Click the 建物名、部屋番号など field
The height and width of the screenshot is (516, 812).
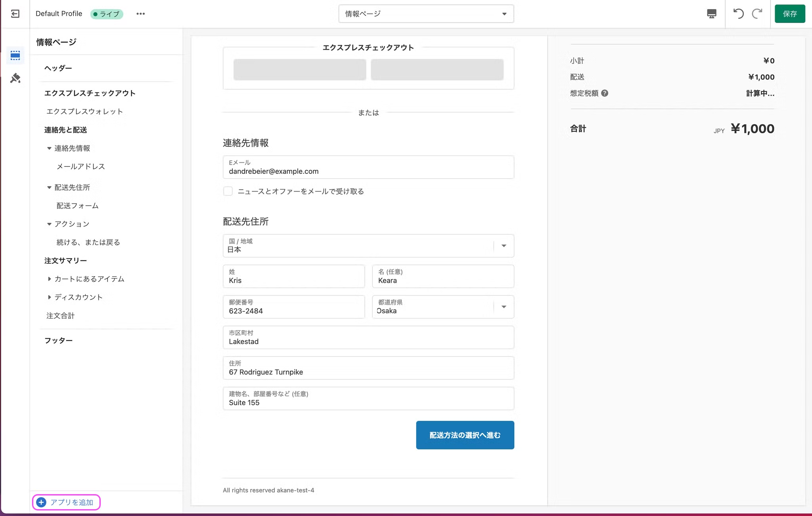click(x=368, y=398)
